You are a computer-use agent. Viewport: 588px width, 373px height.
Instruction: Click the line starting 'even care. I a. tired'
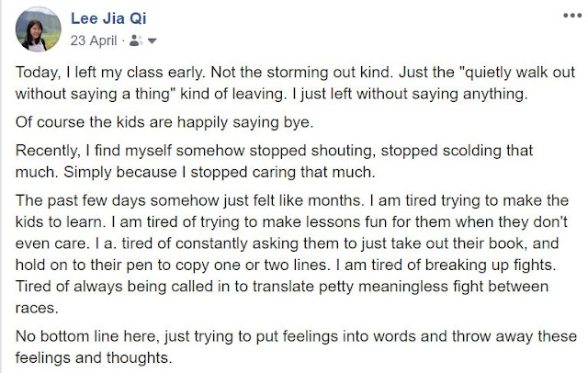(288, 243)
